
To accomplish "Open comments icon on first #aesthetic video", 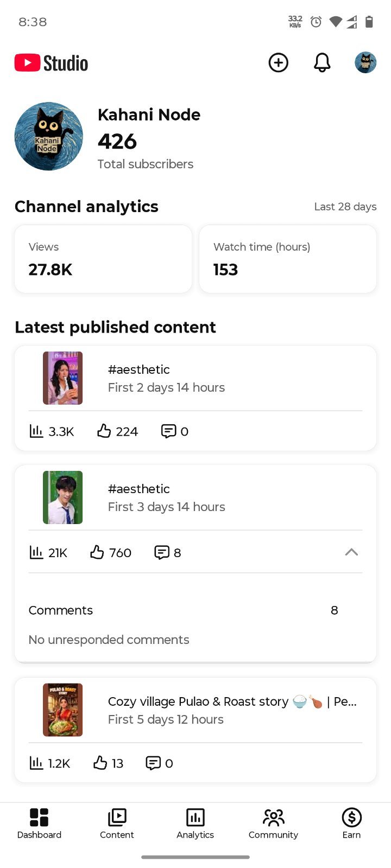I will point(169,431).
